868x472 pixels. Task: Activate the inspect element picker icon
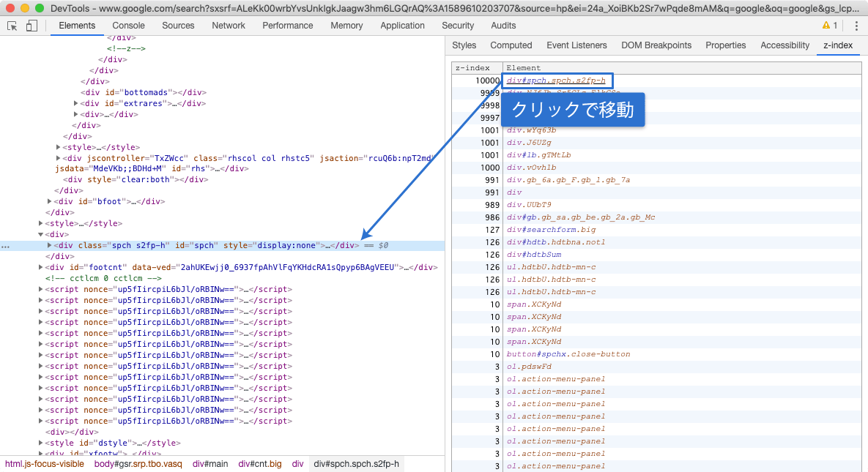click(x=12, y=26)
